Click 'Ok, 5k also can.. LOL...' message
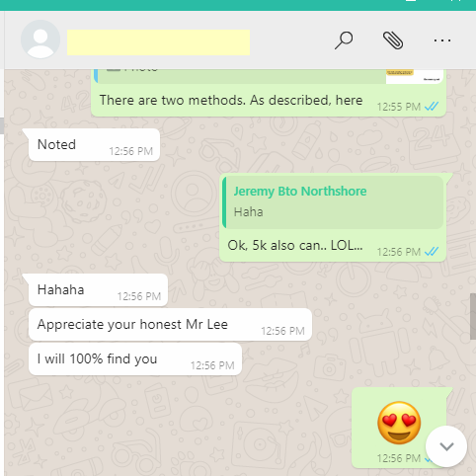 pos(295,246)
